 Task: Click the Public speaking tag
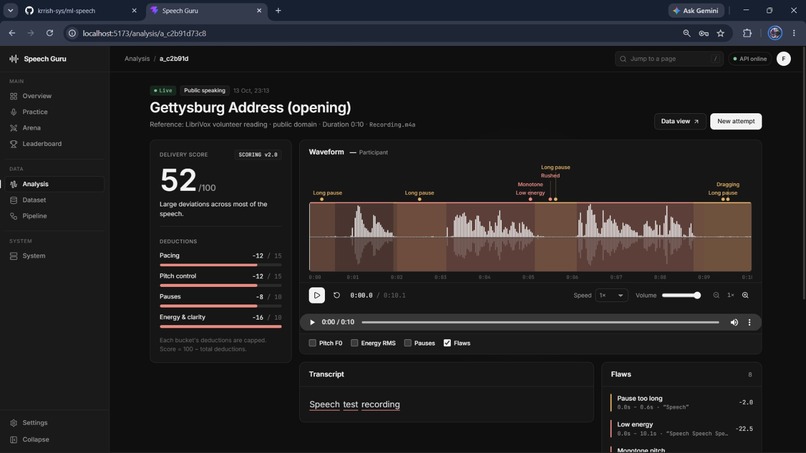(205, 90)
